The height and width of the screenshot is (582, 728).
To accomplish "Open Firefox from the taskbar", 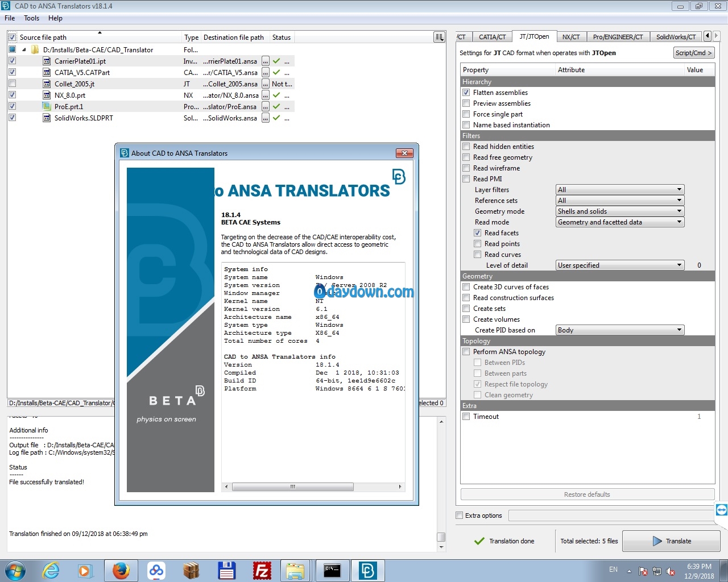I will (x=121, y=571).
